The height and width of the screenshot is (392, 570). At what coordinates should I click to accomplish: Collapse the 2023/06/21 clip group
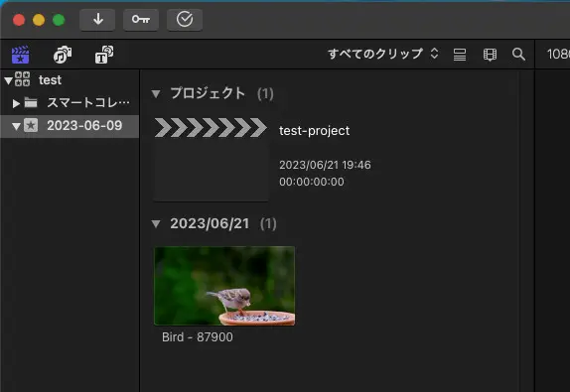156,224
